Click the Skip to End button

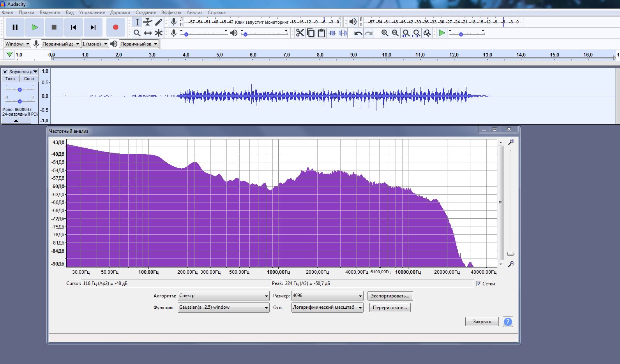pyautogui.click(x=93, y=27)
